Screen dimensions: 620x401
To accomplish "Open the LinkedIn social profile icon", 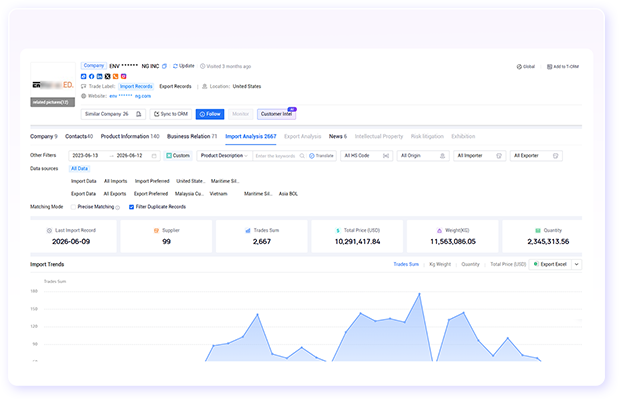I will pyautogui.click(x=99, y=76).
